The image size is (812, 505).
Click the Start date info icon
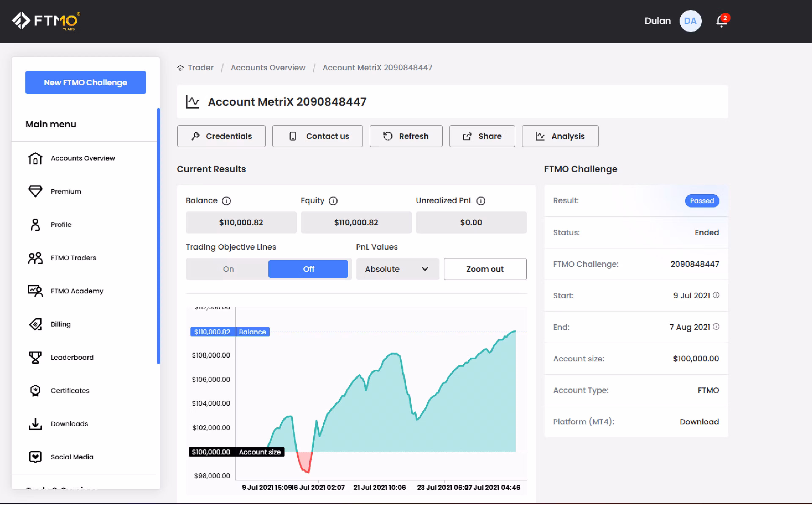tap(716, 295)
